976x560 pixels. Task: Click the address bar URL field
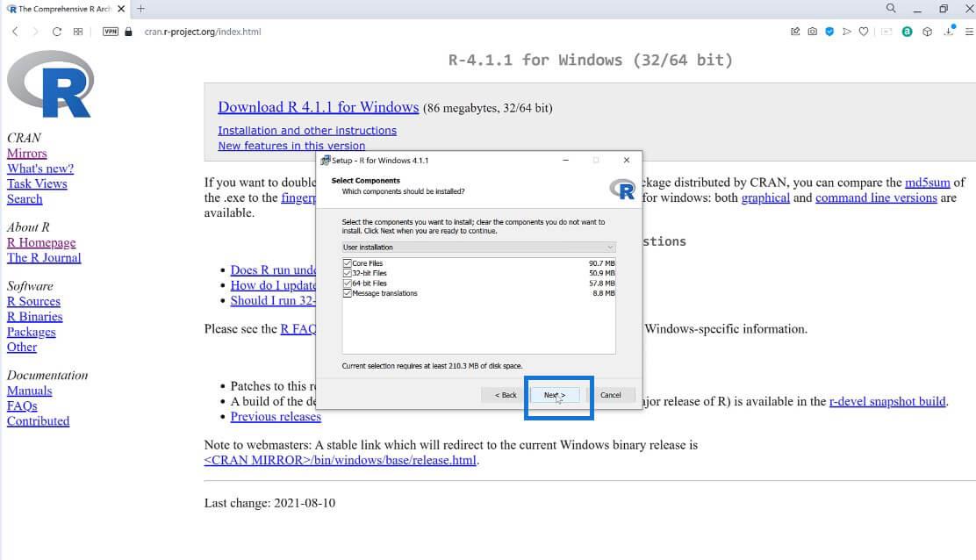coord(202,32)
